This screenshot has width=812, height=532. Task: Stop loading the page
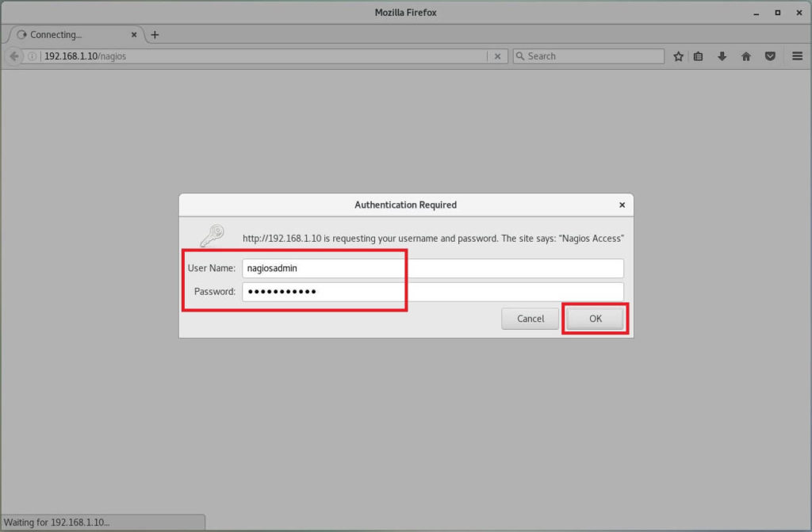coord(497,56)
